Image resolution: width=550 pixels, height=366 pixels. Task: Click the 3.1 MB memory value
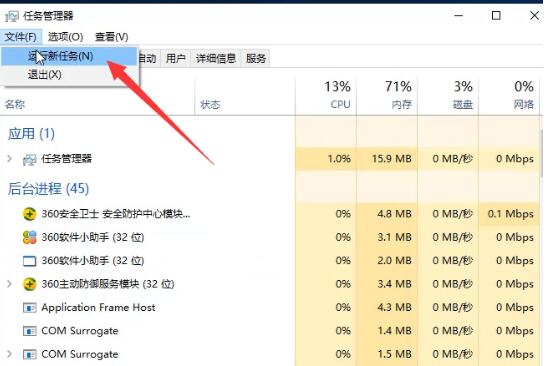coord(394,237)
